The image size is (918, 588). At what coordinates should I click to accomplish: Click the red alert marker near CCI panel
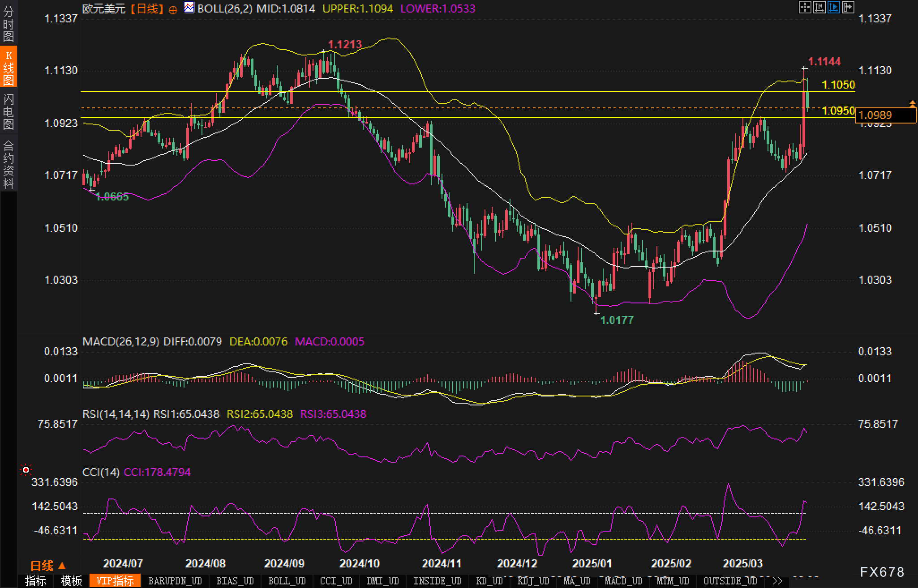(x=26, y=470)
